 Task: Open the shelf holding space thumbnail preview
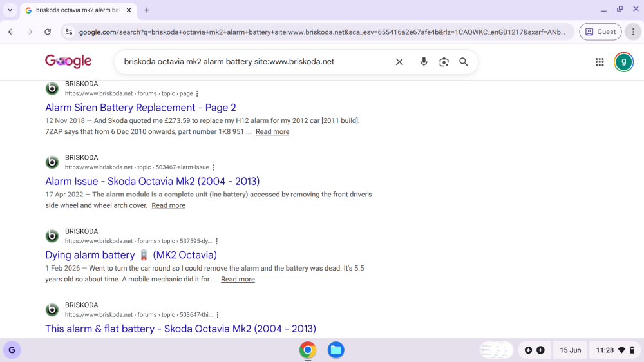pyautogui.click(x=496, y=350)
